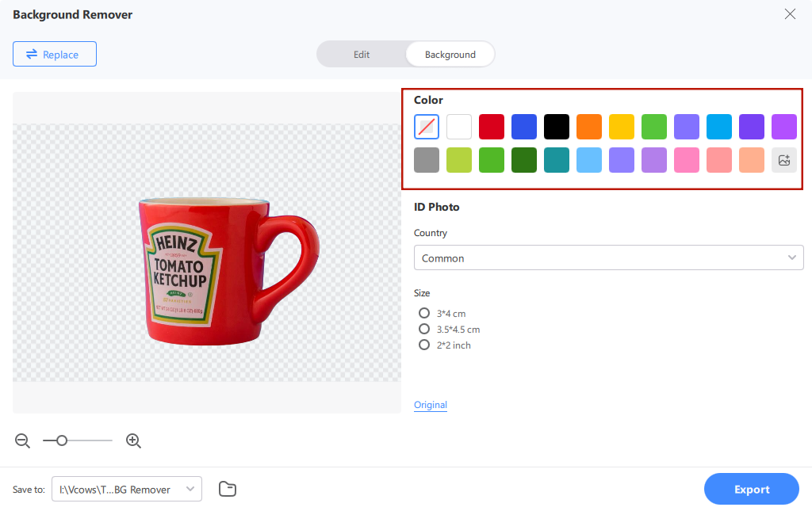
Task: Apply the black background color
Action: (557, 127)
